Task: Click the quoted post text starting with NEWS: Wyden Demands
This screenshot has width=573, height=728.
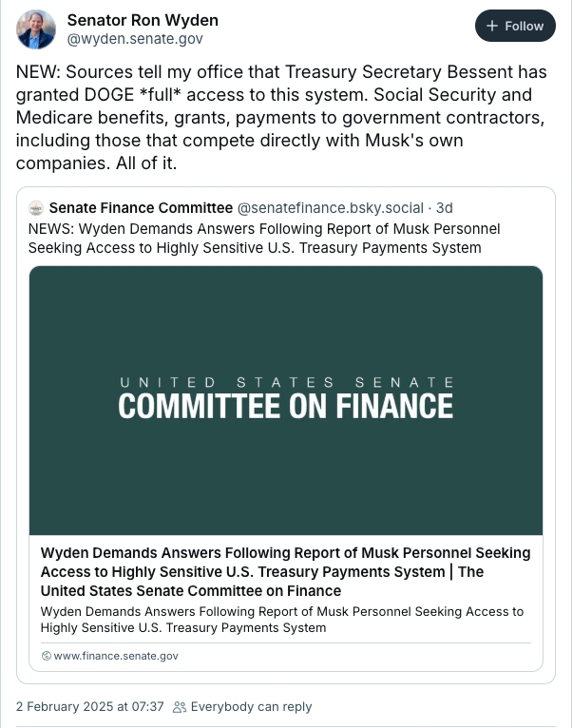Action: (x=264, y=239)
